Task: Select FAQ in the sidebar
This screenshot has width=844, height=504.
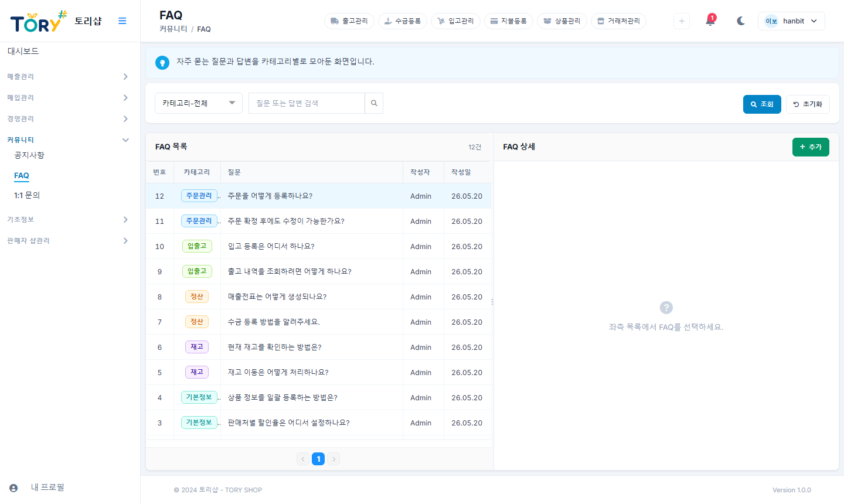Action: coord(22,175)
